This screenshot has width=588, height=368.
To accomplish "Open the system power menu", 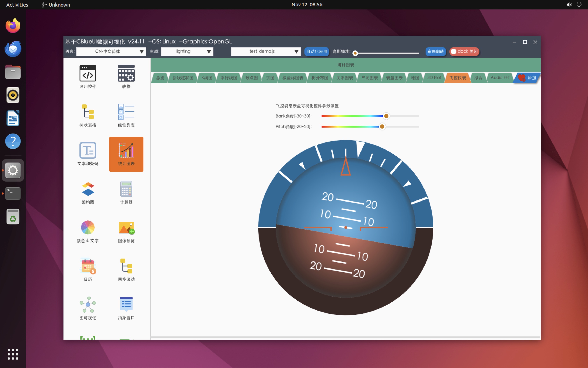I will pyautogui.click(x=579, y=5).
